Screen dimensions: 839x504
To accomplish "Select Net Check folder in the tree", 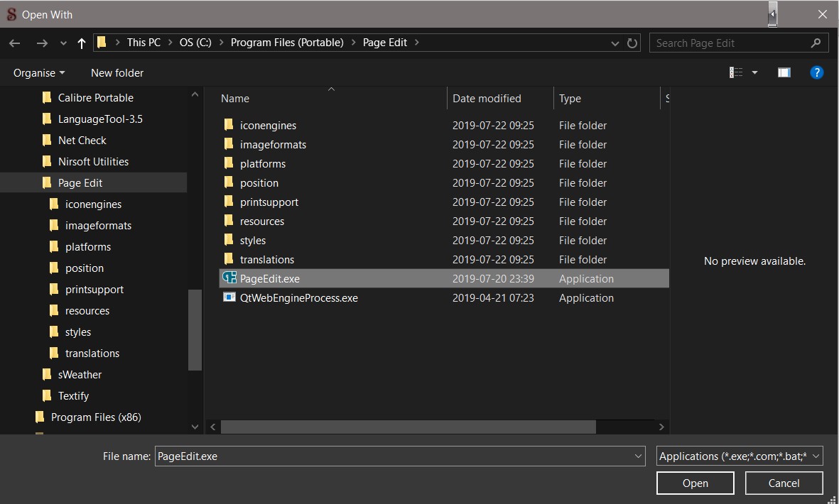I will [x=82, y=141].
